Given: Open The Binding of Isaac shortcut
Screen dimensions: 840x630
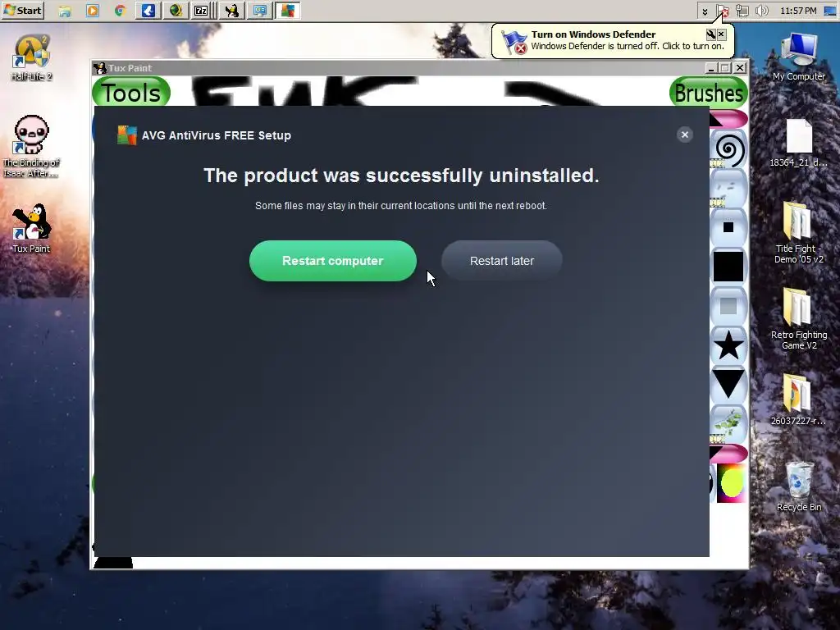Looking at the screenshot, I should coord(31,146).
